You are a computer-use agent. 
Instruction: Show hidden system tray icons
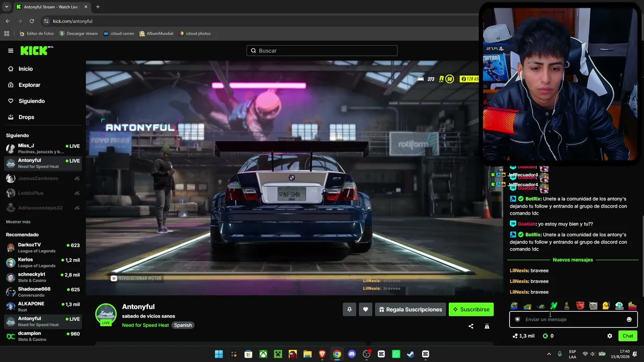549,354
